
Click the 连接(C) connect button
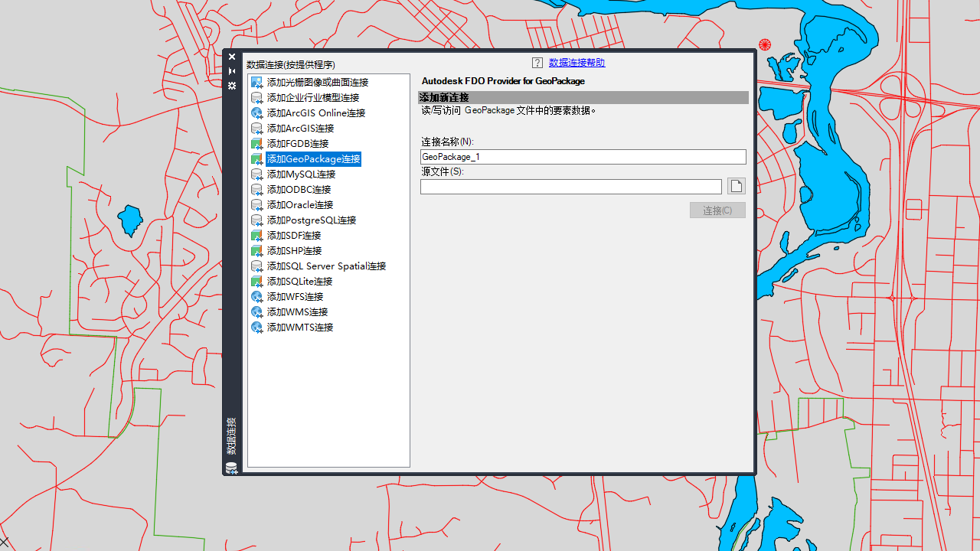tap(717, 210)
